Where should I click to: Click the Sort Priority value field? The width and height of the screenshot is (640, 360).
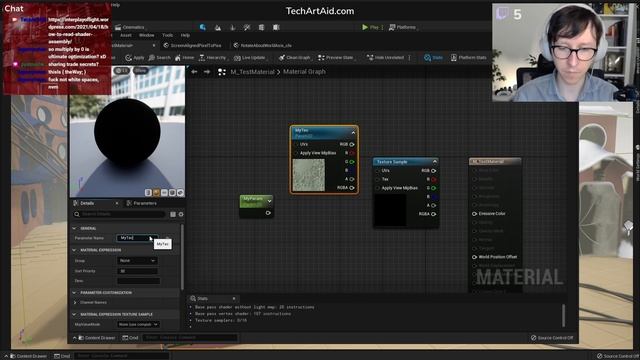pos(137,271)
